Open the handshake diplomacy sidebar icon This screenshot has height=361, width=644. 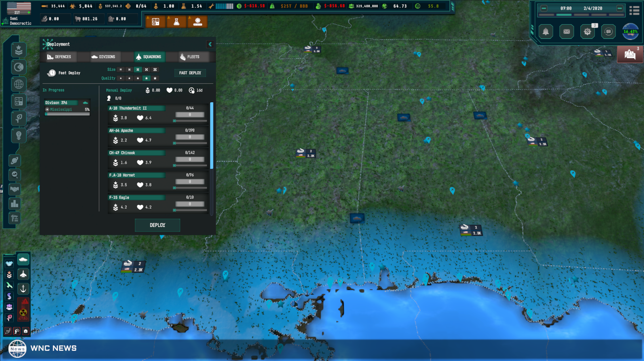[x=15, y=189]
